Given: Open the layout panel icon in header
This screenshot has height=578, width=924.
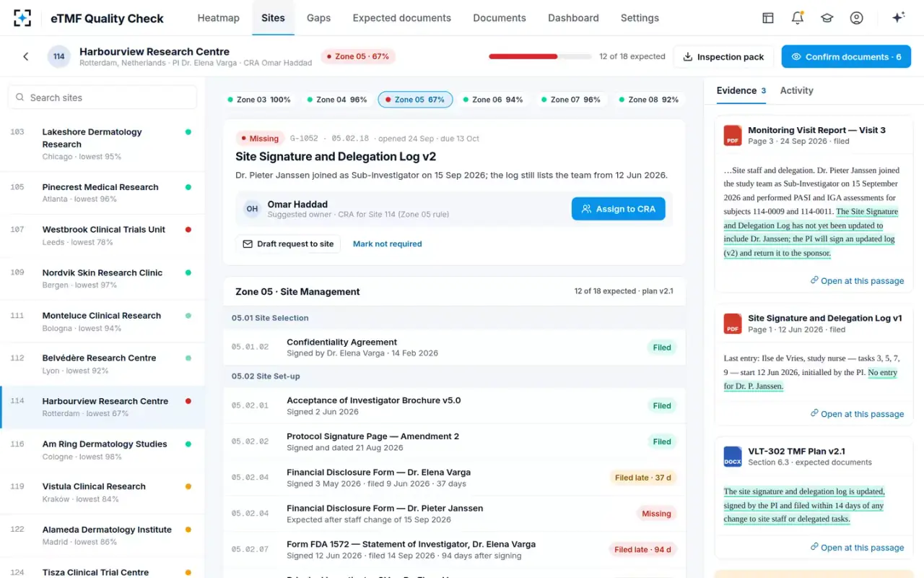Looking at the screenshot, I should click(768, 18).
